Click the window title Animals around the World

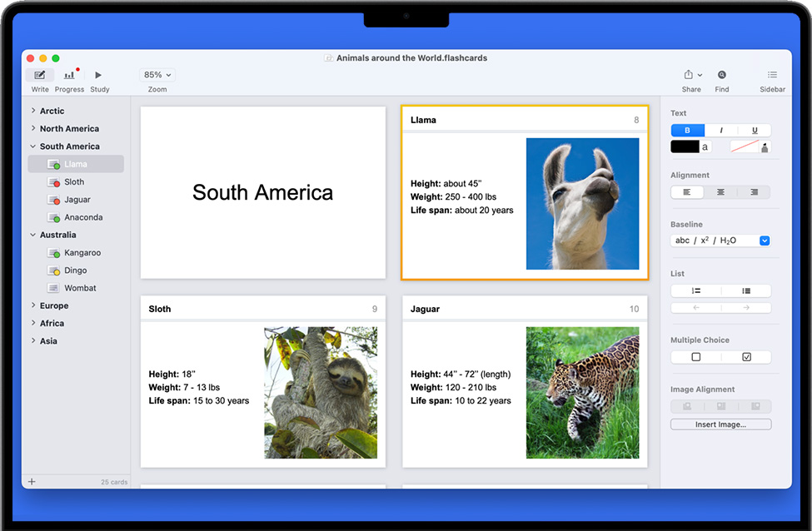tap(411, 58)
